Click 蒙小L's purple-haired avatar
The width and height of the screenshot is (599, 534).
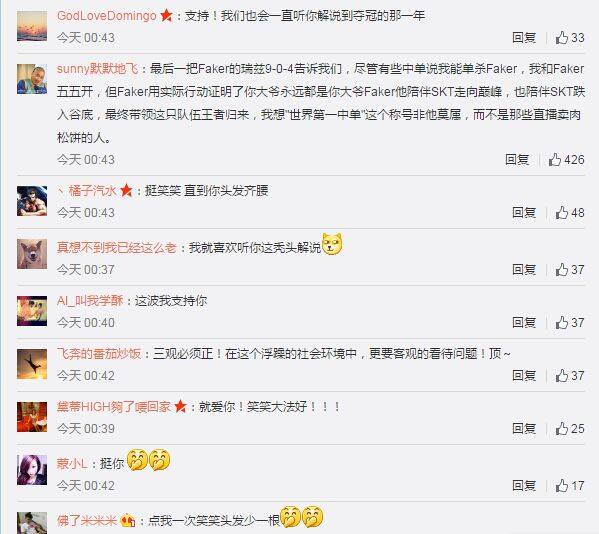point(32,470)
